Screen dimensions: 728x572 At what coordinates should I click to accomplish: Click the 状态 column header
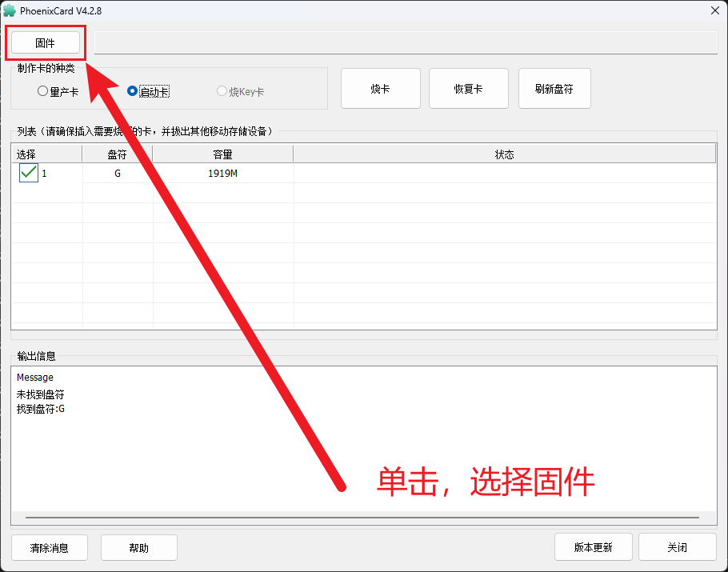point(504,154)
